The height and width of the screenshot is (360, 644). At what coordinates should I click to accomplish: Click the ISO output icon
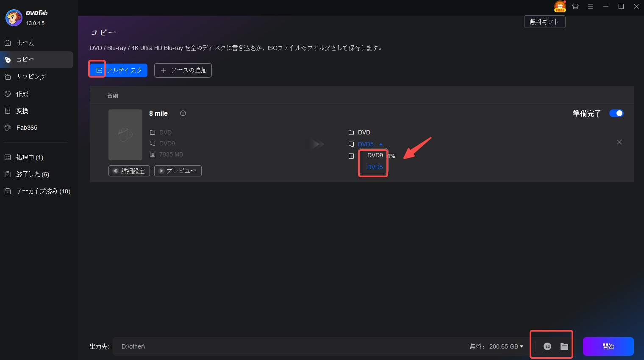tap(547, 346)
